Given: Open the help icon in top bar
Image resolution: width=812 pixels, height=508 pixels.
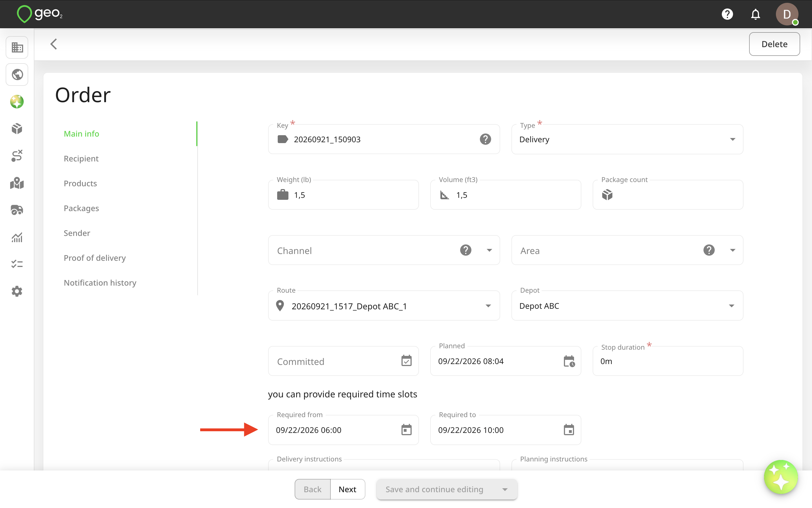Looking at the screenshot, I should (727, 14).
